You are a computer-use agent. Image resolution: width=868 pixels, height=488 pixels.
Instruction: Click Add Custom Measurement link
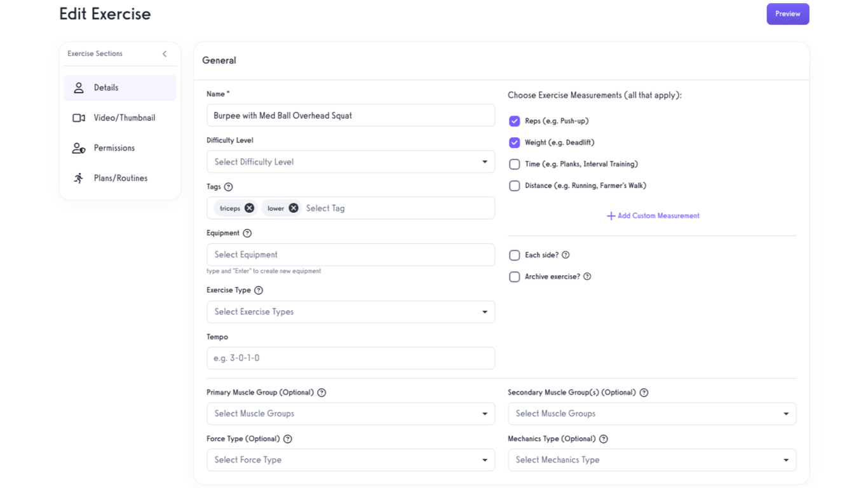[653, 216]
